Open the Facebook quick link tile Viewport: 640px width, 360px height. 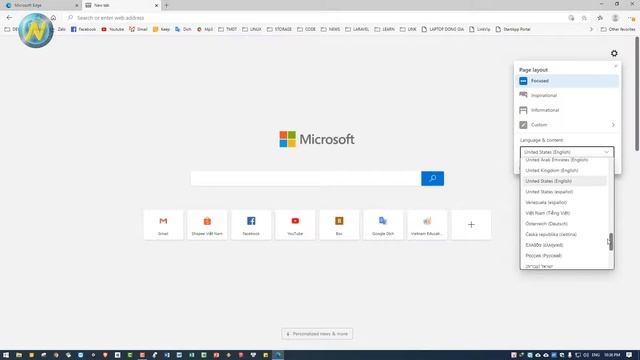click(251, 225)
